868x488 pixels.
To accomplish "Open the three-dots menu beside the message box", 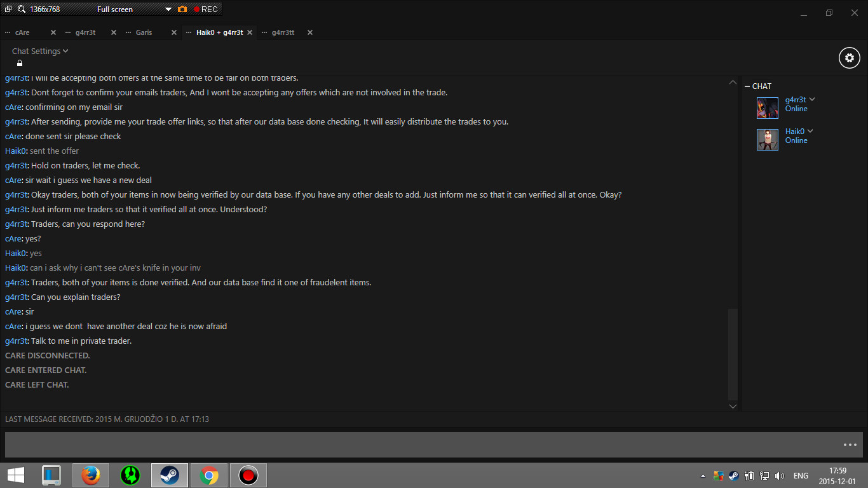I will (850, 445).
